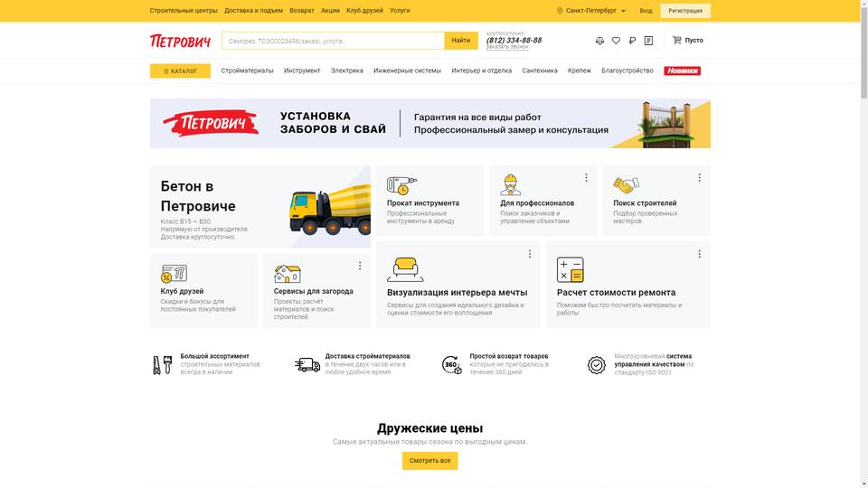Click the ruble estimate icon in header
Image resolution: width=868 pixels, height=488 pixels.
pyautogui.click(x=632, y=41)
